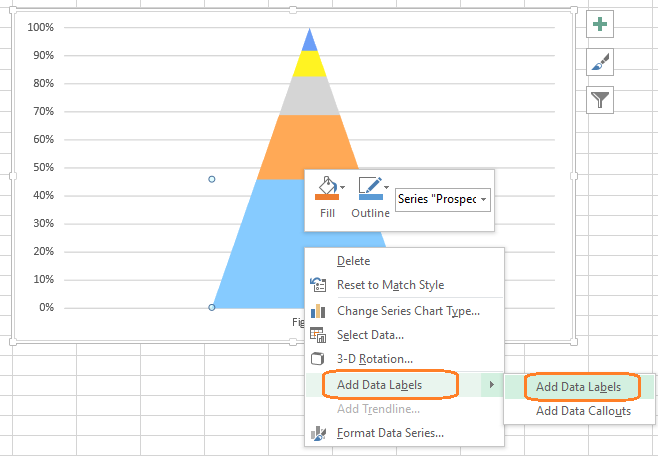The height and width of the screenshot is (456, 660).
Task: Click the Fill paint bucket icon
Action: pos(327,188)
